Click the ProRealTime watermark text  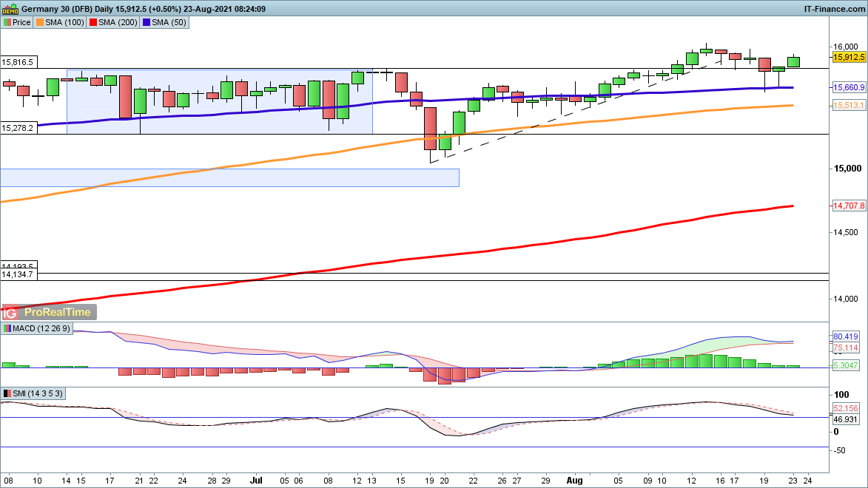tap(58, 312)
